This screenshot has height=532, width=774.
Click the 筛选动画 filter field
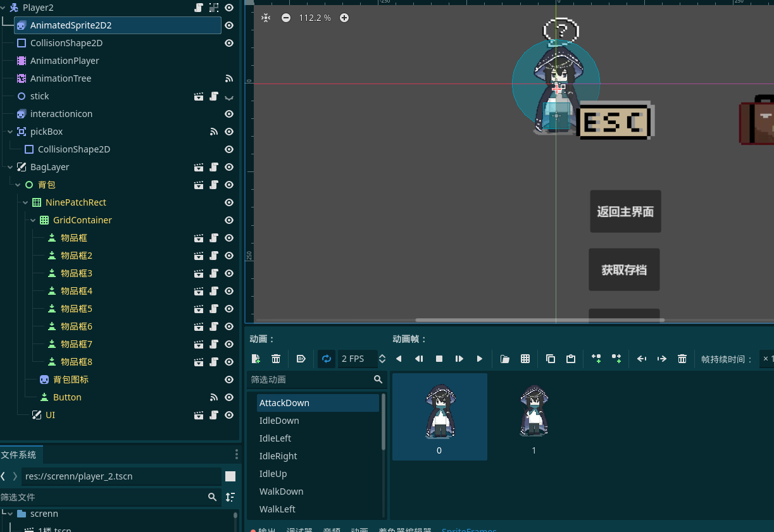tap(310, 380)
